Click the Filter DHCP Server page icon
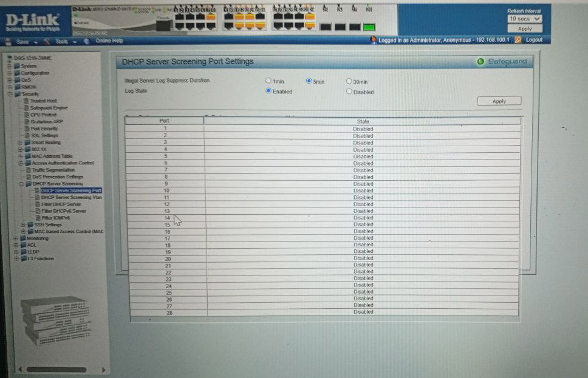 tap(38, 204)
